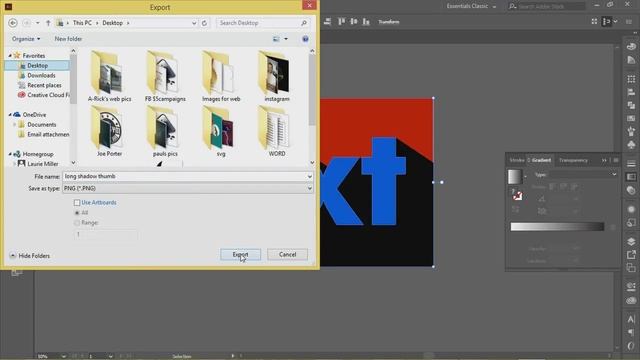The height and width of the screenshot is (360, 640).
Task: Click New folder button
Action: (x=68, y=39)
